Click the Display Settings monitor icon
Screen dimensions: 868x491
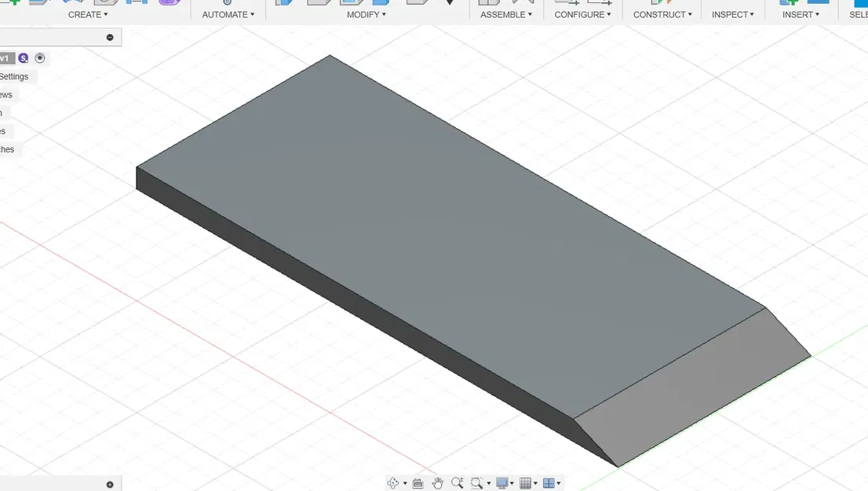(x=501, y=482)
